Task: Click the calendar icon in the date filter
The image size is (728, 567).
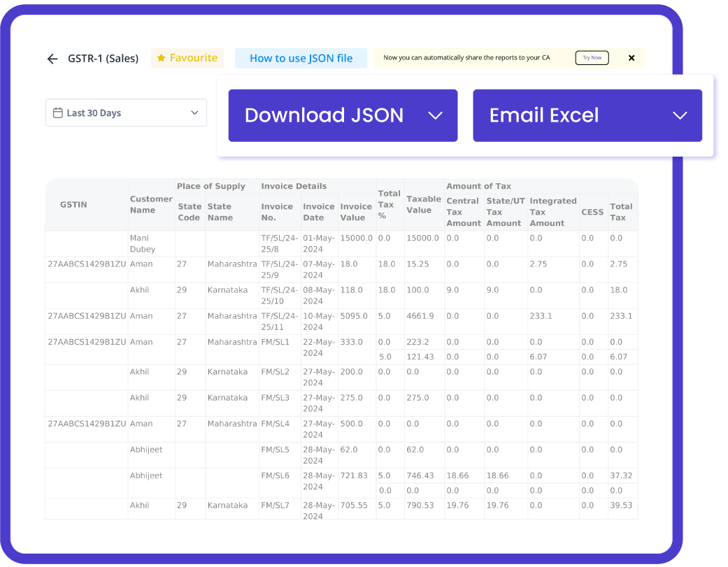Action: [57, 112]
